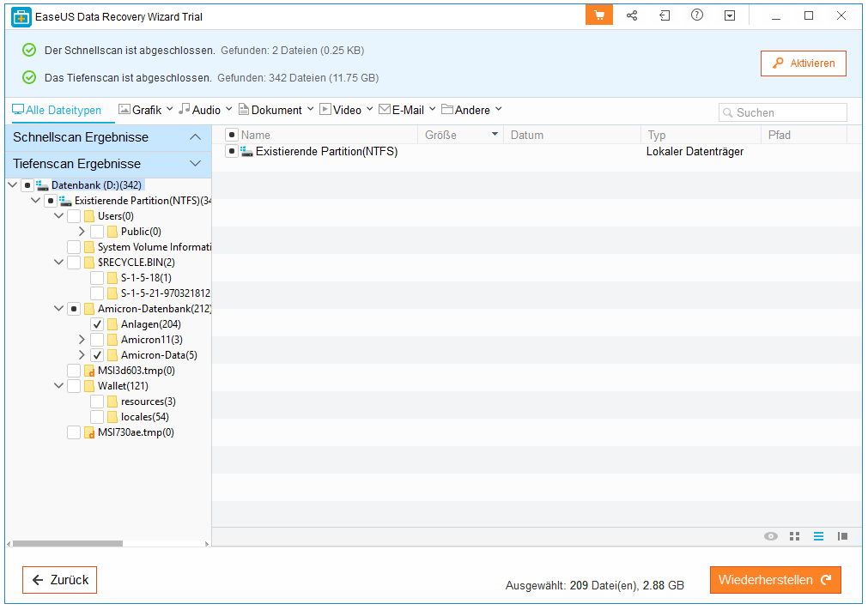This screenshot has height=610, width=868.
Task: Click the import session icon in title bar
Action: point(665,15)
